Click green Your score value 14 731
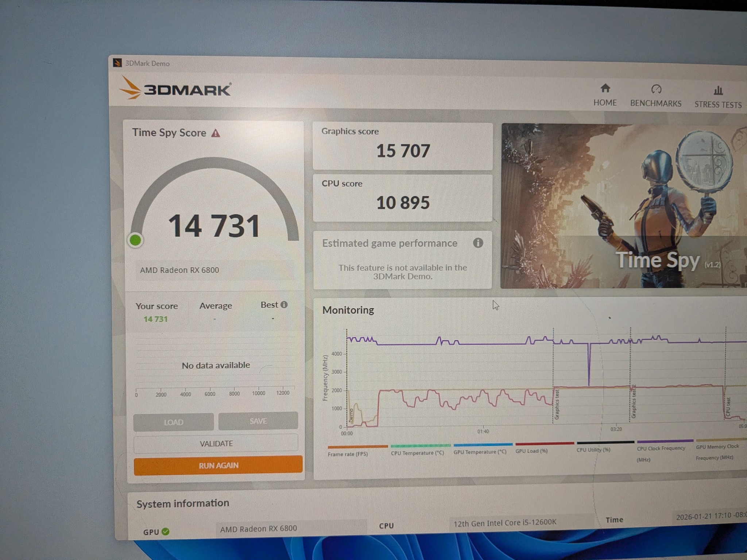Screen dimensions: 747x560 [155, 319]
